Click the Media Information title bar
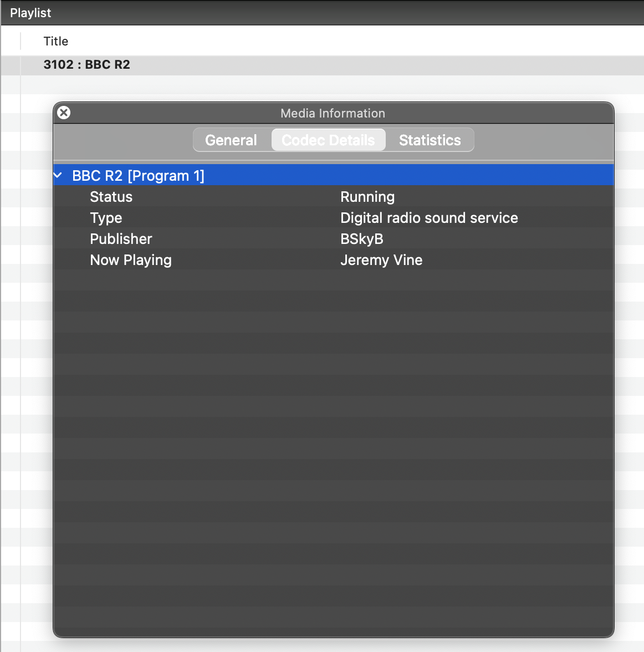This screenshot has width=644, height=652. point(333,113)
